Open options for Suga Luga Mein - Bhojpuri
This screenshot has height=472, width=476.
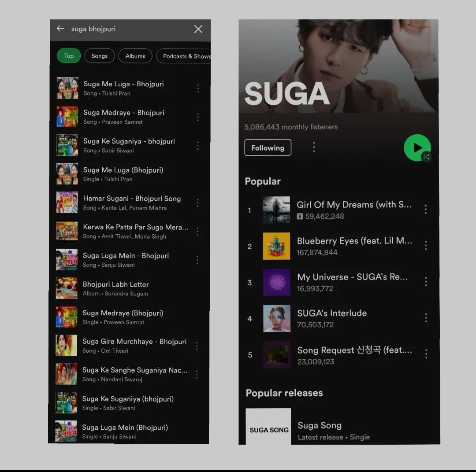[197, 260]
